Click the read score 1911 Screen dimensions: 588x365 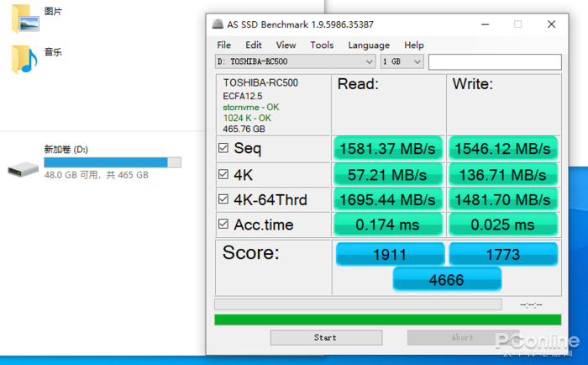coord(390,254)
